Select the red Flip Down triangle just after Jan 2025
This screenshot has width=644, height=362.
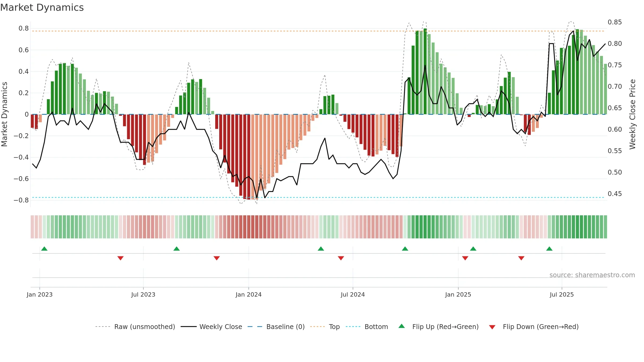[x=465, y=258]
